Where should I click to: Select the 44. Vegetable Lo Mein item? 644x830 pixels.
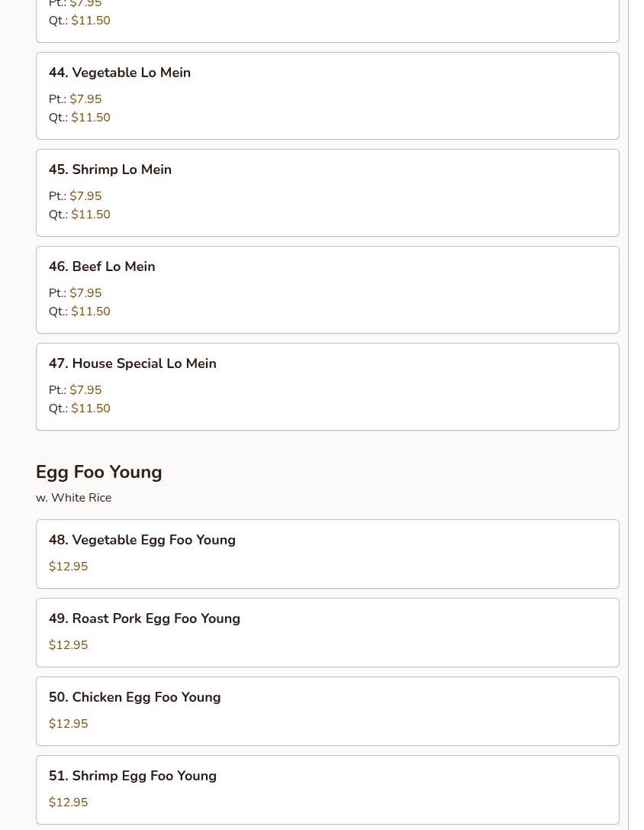pos(120,73)
